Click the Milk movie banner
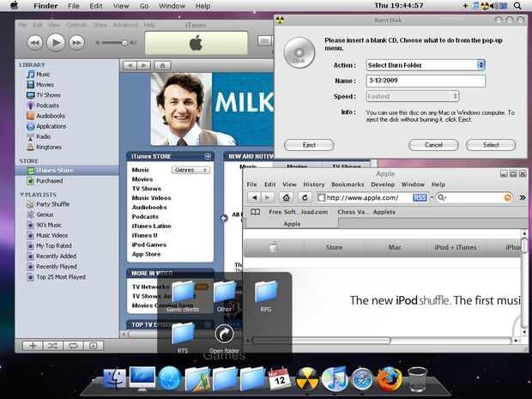This screenshot has width=532, height=399. tap(212, 109)
